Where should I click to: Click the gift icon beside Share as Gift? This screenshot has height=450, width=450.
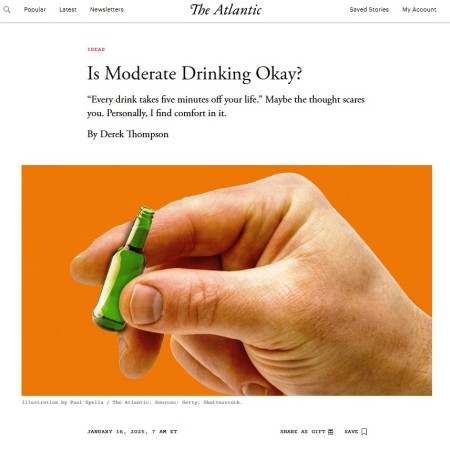(x=331, y=432)
